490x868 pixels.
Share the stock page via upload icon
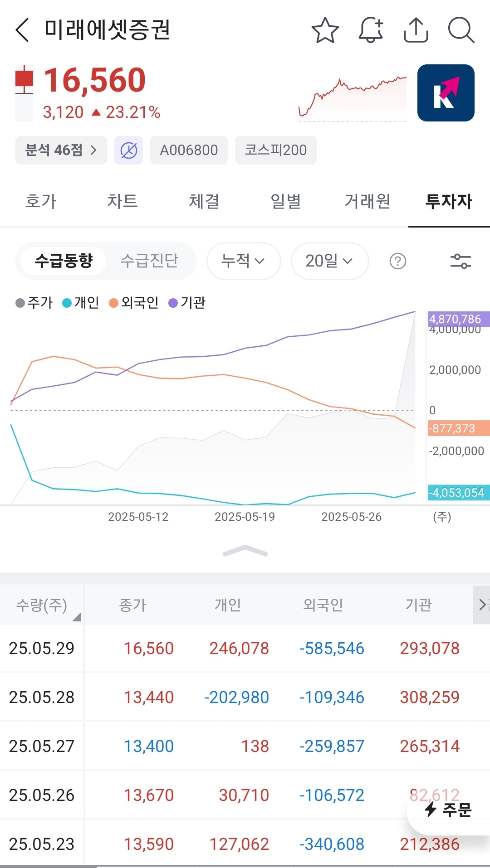(x=416, y=30)
